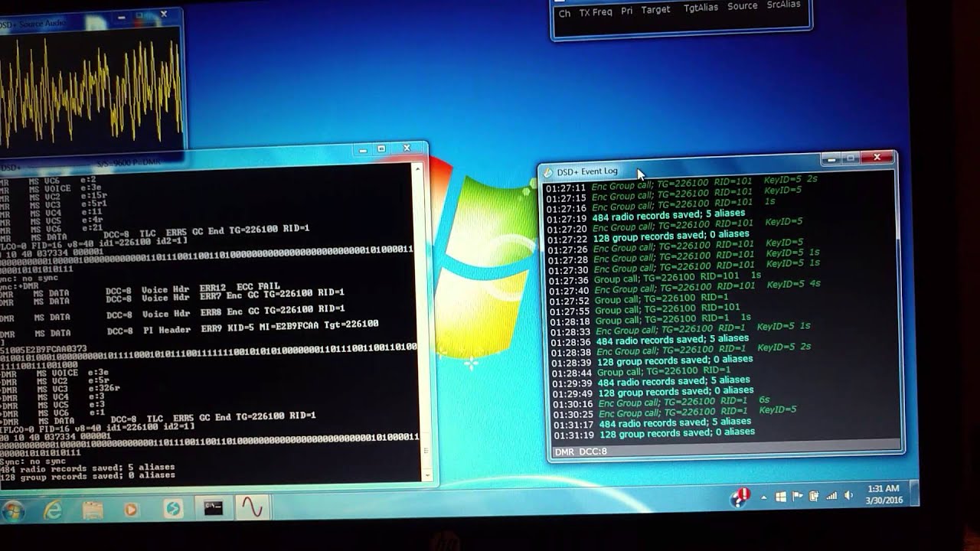Switch to the sine wave DSD+ taskbar button
The image size is (980, 551).
click(x=253, y=507)
